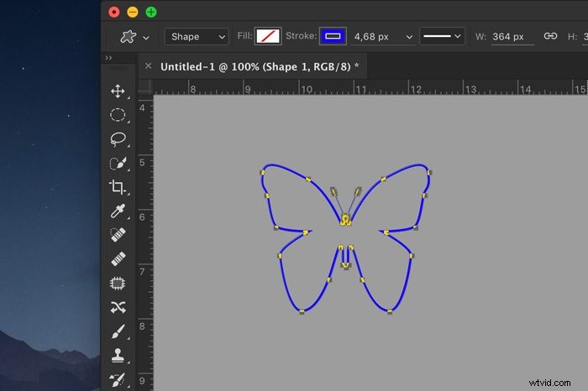
Task: Select the Elliptical Marquee tool
Action: tap(118, 115)
